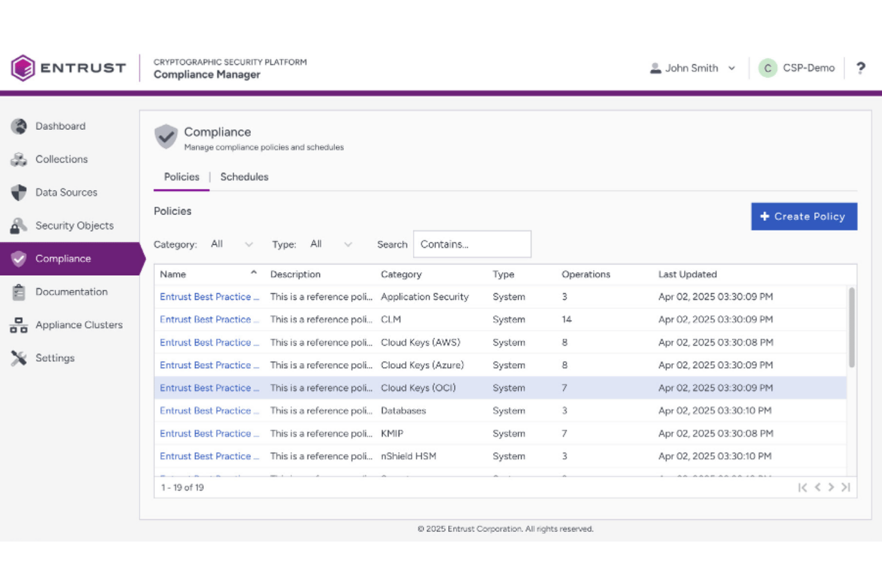Click the John Smith user avatar icon
The width and height of the screenshot is (882, 588).
(x=656, y=68)
